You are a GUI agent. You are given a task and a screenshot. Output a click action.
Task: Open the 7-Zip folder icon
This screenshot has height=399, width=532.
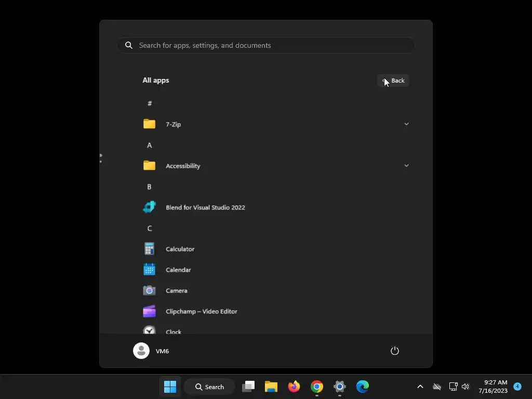(149, 124)
